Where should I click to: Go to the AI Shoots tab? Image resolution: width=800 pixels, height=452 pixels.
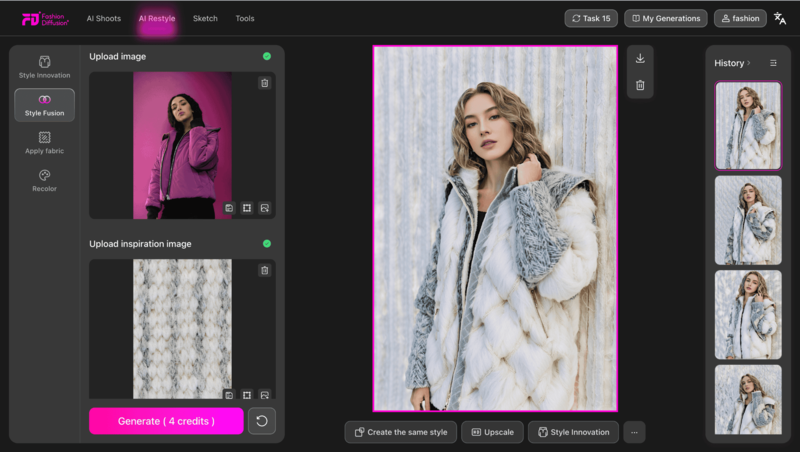[x=103, y=18]
